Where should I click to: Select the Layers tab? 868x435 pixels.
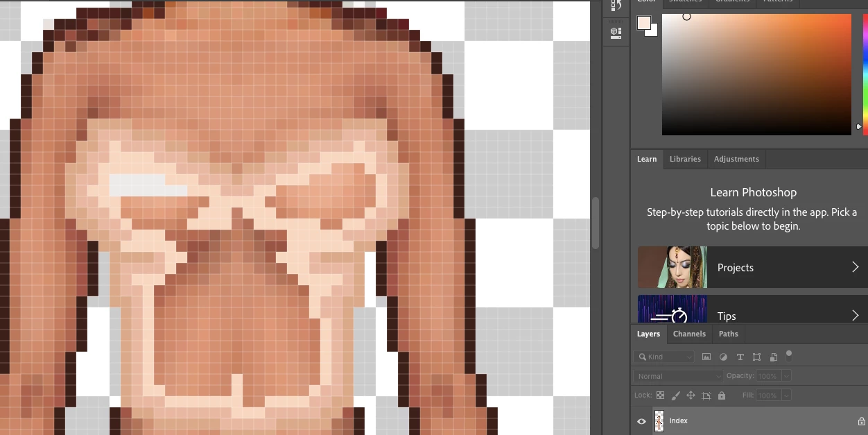(x=648, y=334)
